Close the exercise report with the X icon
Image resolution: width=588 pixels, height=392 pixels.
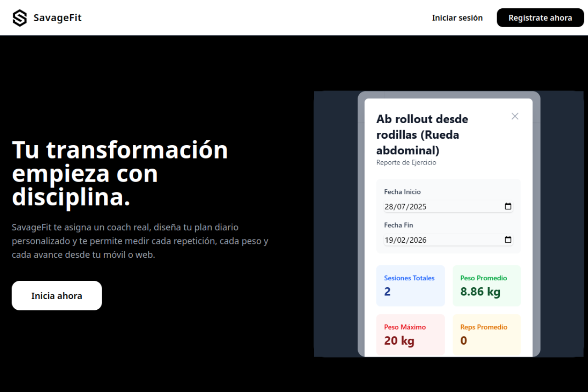tap(515, 116)
